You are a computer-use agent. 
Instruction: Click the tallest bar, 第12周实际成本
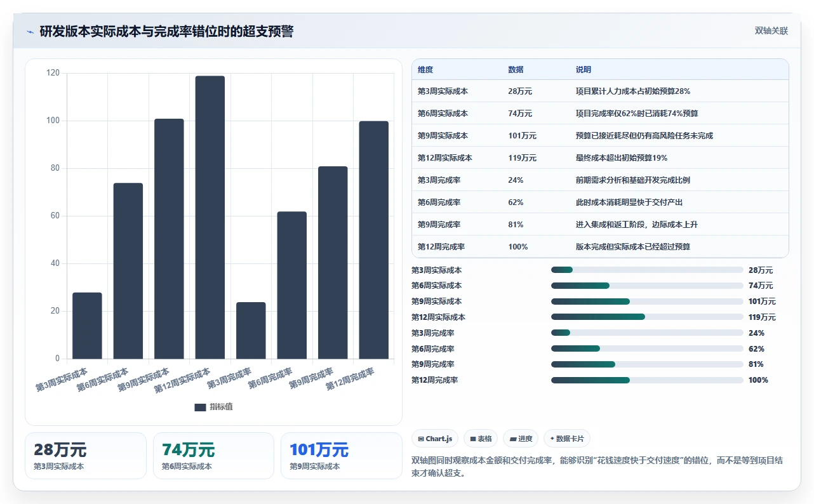pyautogui.click(x=210, y=217)
